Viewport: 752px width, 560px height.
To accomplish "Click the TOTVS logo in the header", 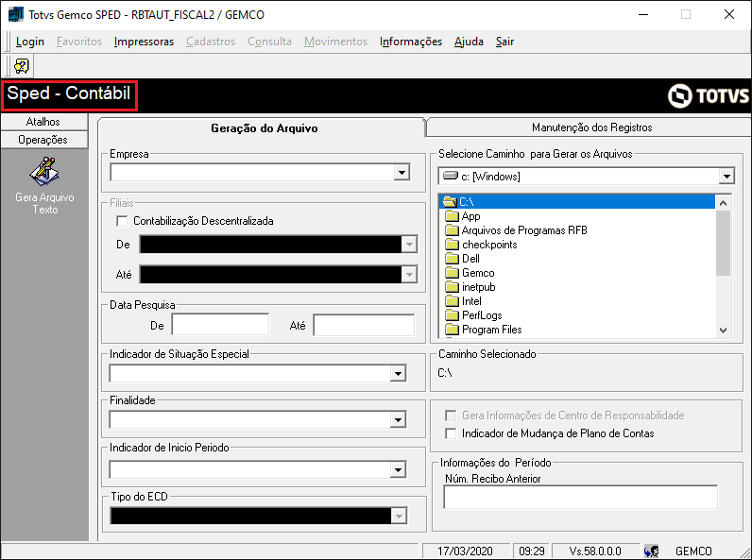I will (709, 95).
